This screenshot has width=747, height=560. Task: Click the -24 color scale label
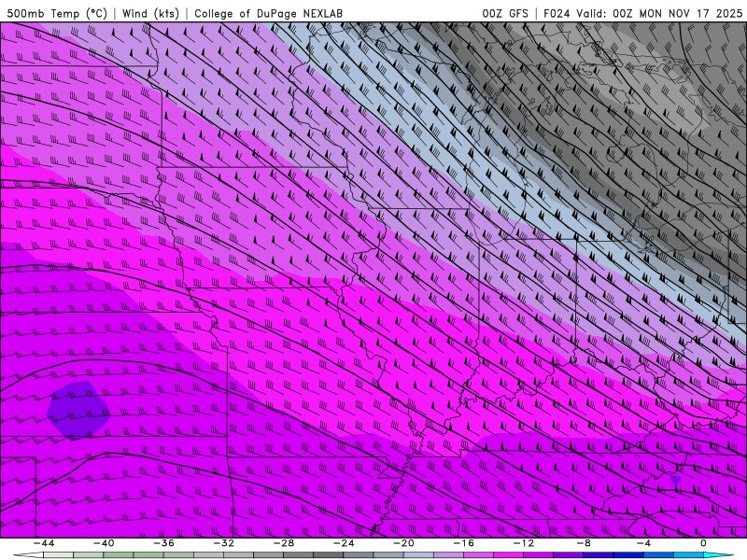pos(344,543)
